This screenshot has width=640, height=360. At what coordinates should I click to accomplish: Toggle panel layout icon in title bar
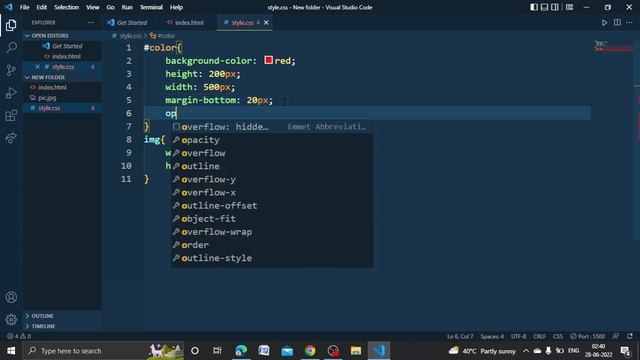pos(544,7)
